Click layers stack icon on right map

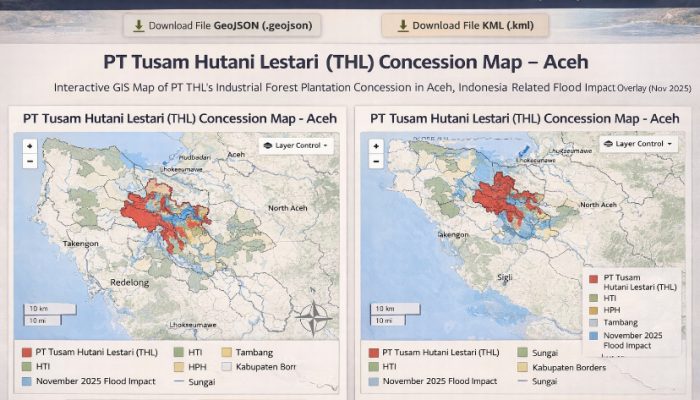[608, 144]
